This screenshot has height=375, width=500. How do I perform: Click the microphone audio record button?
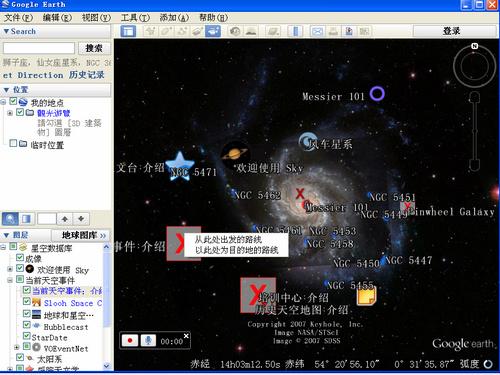148,341
